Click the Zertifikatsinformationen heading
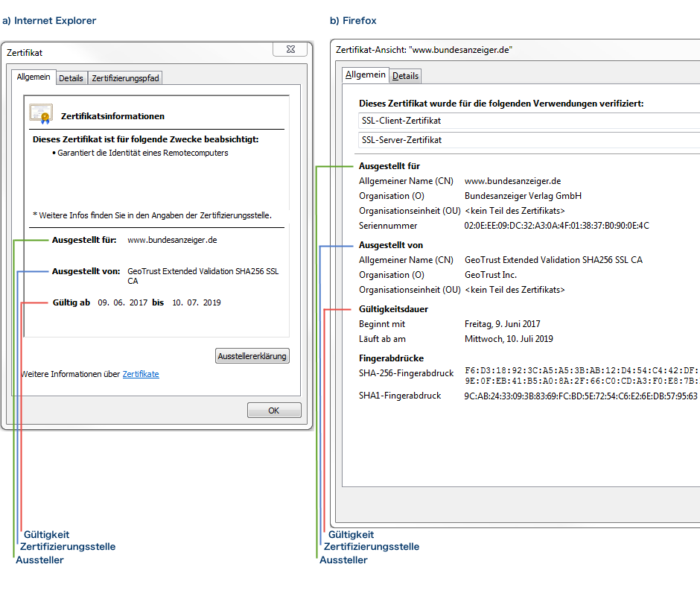Image resolution: width=700 pixels, height=596 pixels. [x=112, y=116]
